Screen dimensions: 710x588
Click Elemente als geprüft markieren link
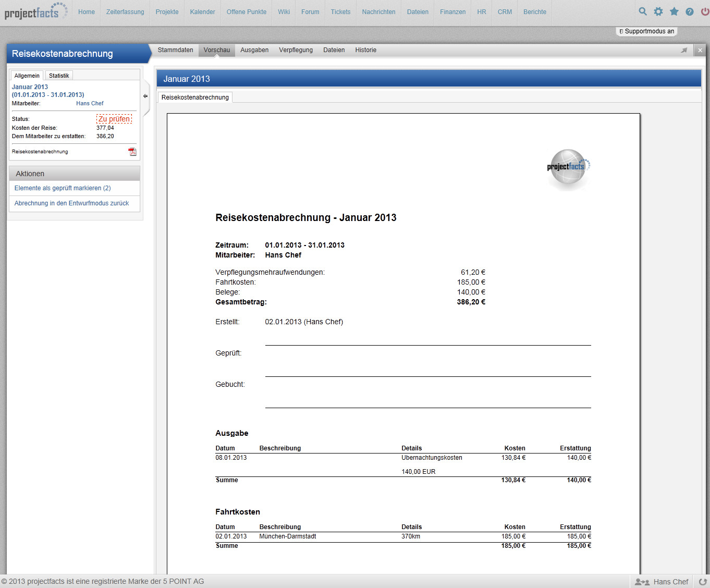tap(63, 188)
